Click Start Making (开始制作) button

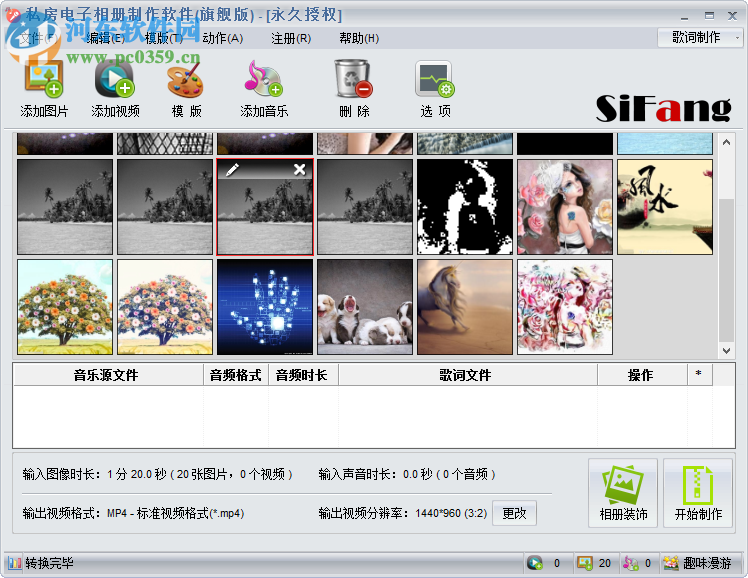click(698, 493)
